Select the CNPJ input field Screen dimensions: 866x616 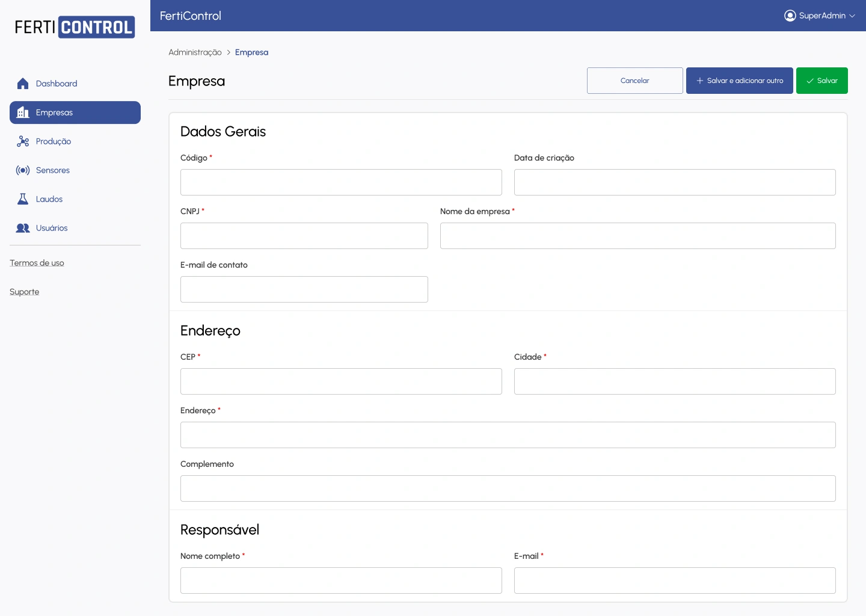(304, 236)
